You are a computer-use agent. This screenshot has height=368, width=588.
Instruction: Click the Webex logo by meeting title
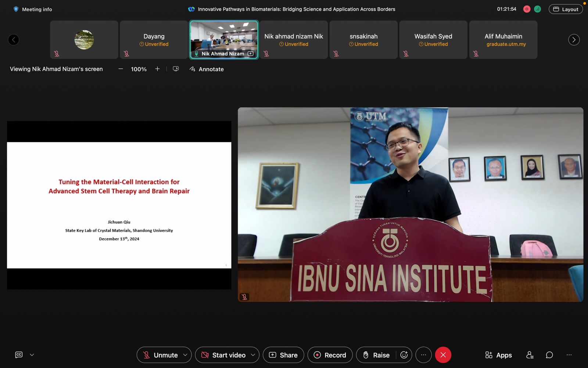point(191,9)
